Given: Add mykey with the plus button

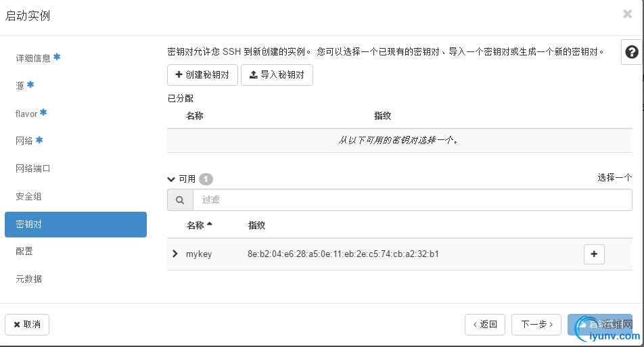Looking at the screenshot, I should pos(594,254).
